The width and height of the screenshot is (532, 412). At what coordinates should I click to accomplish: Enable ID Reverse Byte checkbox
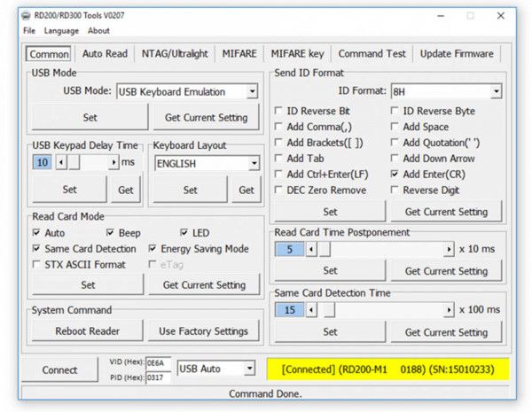395,111
